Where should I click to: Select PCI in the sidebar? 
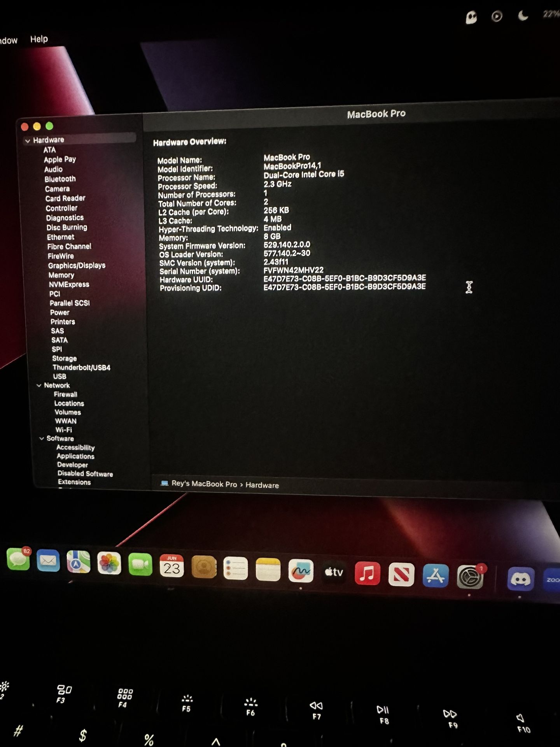(x=55, y=294)
